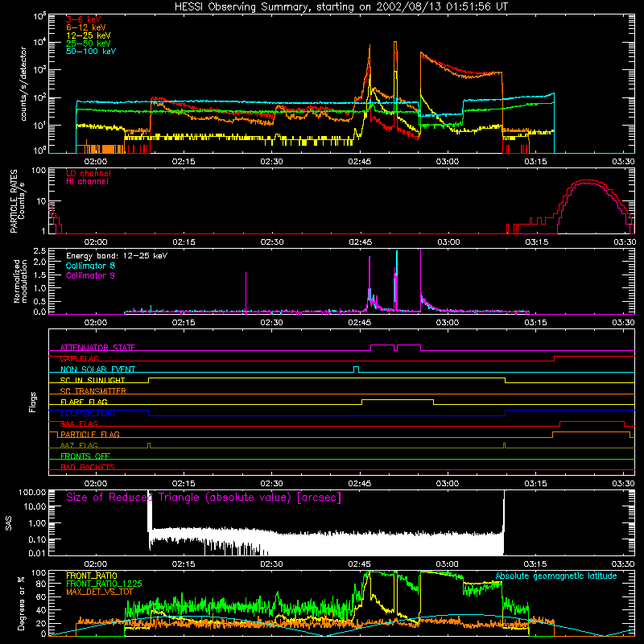This screenshot has height=644, width=644.
Task: Click the ATTENUATOR_STATE flag label
Action: click(97, 348)
